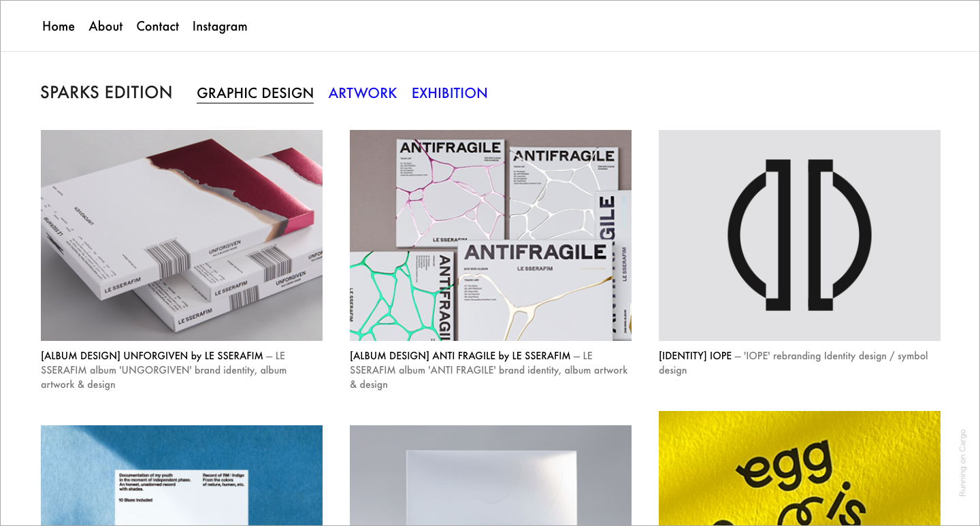Open the Home navigation link
This screenshot has width=980, height=526.
point(59,27)
